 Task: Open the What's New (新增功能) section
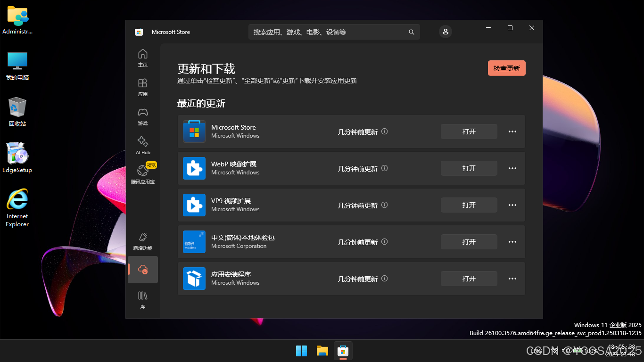click(143, 241)
